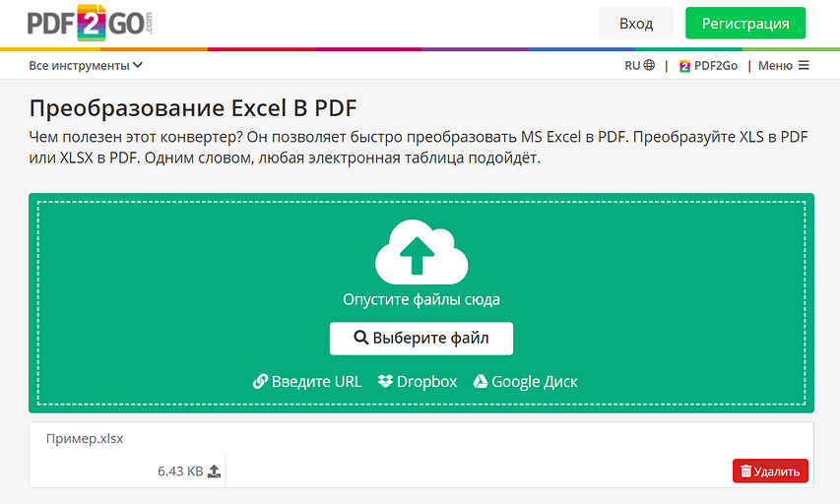
Task: Click the Google Drive triangle icon
Action: (481, 381)
